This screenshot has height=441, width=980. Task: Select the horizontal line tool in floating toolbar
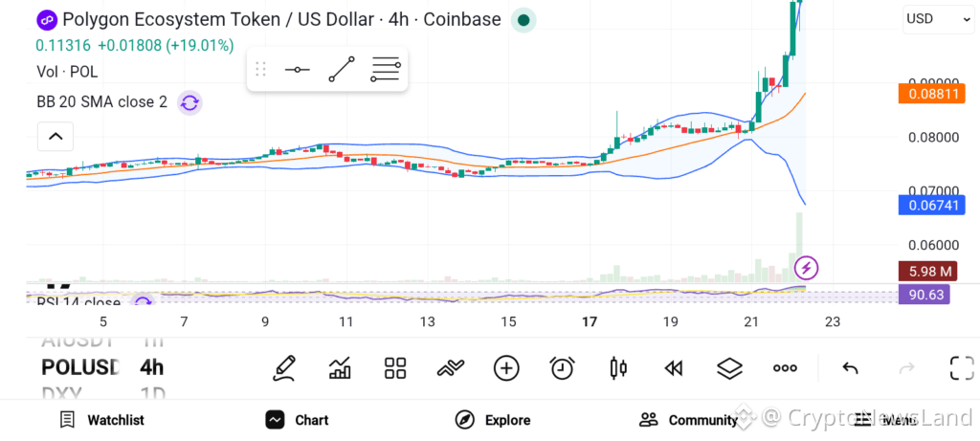click(x=297, y=69)
